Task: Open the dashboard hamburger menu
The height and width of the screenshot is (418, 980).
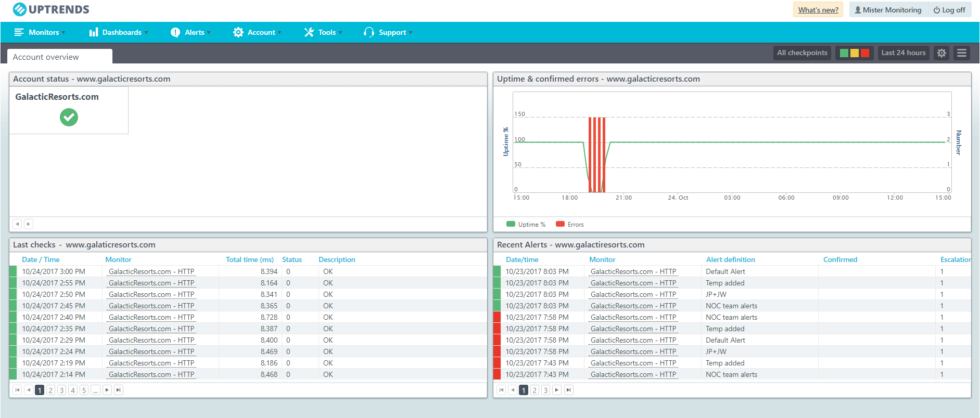Action: 962,53
